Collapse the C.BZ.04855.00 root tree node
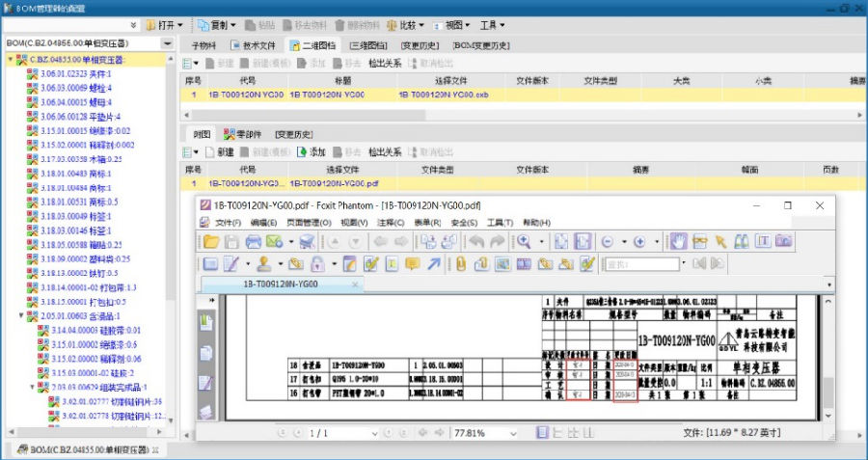 click(x=11, y=60)
